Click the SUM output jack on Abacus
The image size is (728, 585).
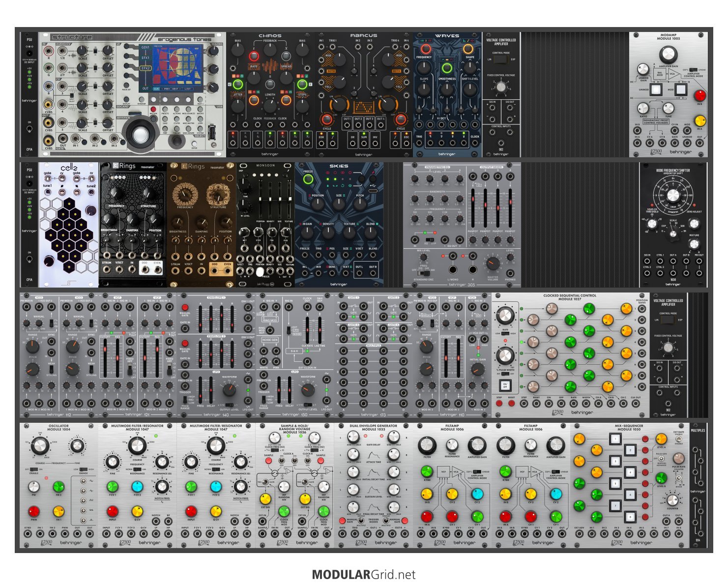point(364,143)
